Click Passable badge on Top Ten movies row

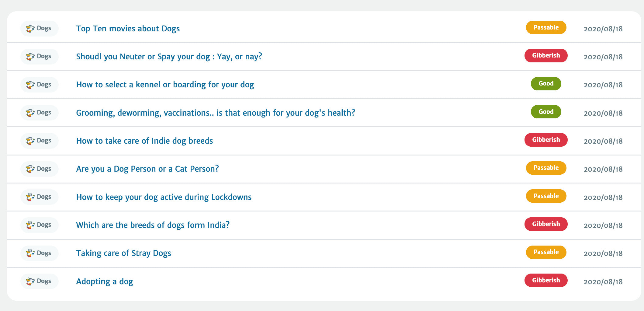(546, 27)
